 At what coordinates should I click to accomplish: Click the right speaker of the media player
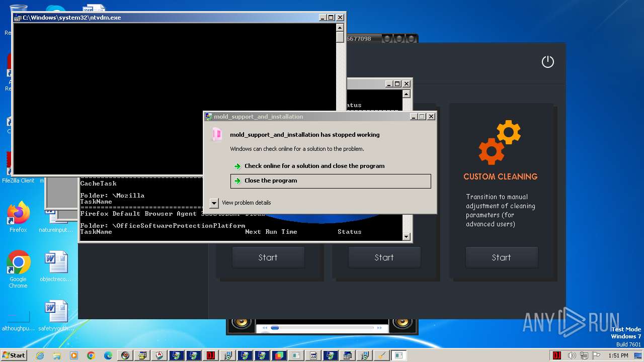pyautogui.click(x=403, y=324)
